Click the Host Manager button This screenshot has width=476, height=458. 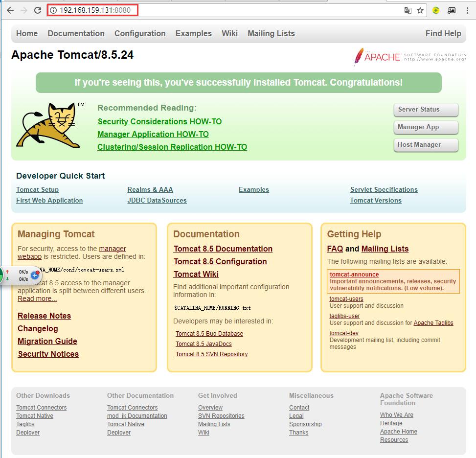click(426, 145)
